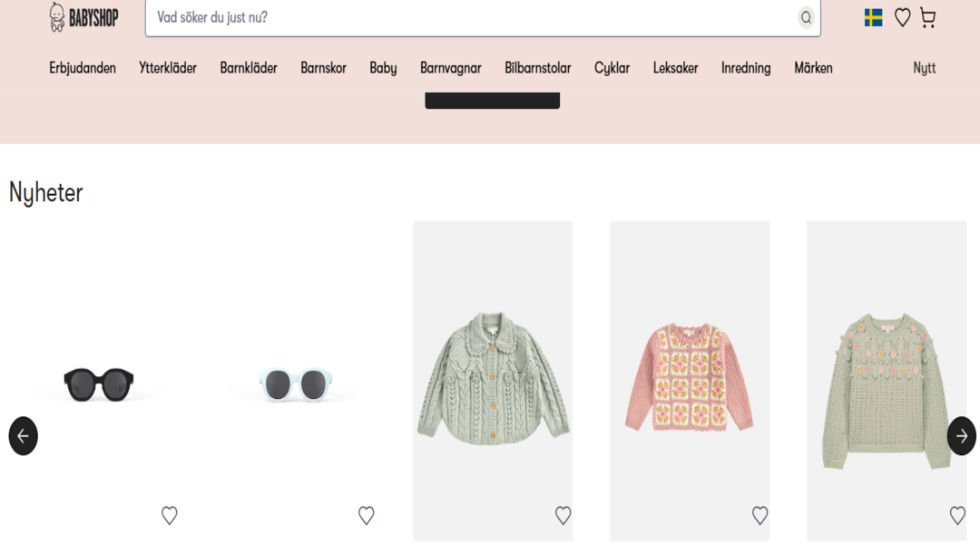The height and width of the screenshot is (544, 980).
Task: Favorite the pink floral crochet cardigan
Action: tap(760, 515)
